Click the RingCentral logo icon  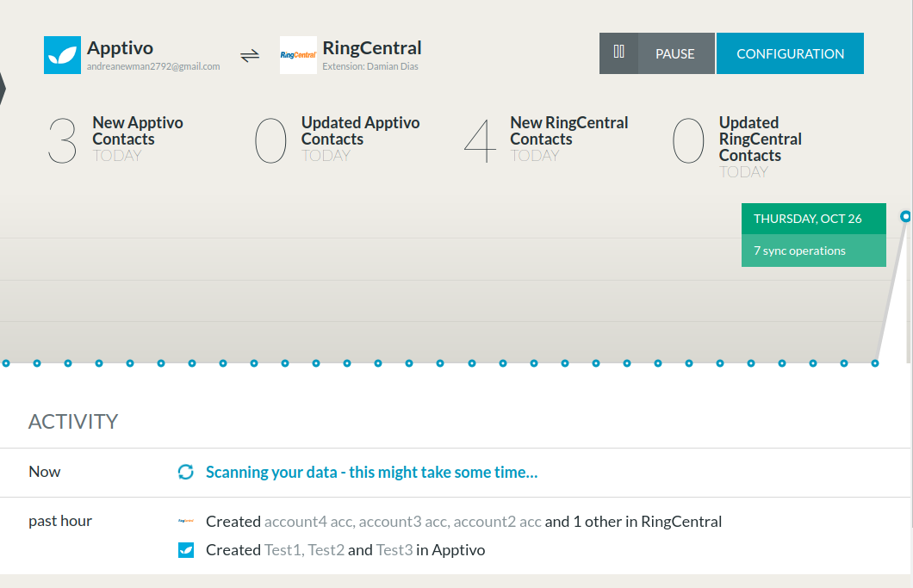(x=298, y=55)
